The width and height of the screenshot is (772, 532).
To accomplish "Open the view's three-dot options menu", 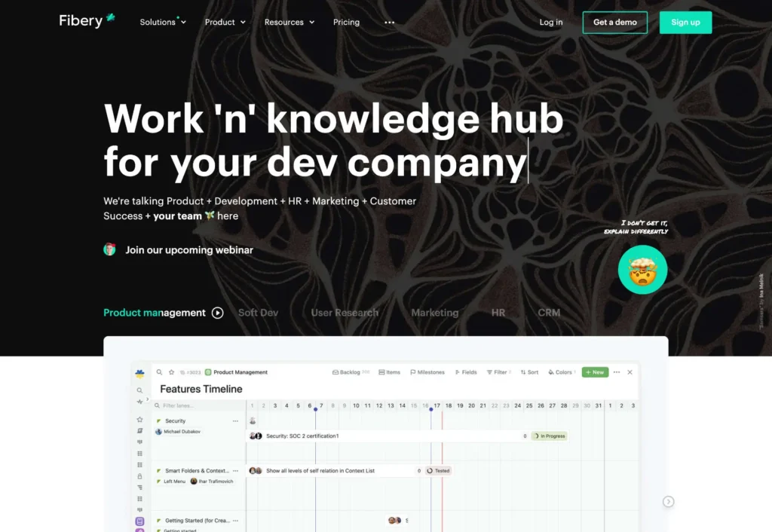I will [x=617, y=372].
